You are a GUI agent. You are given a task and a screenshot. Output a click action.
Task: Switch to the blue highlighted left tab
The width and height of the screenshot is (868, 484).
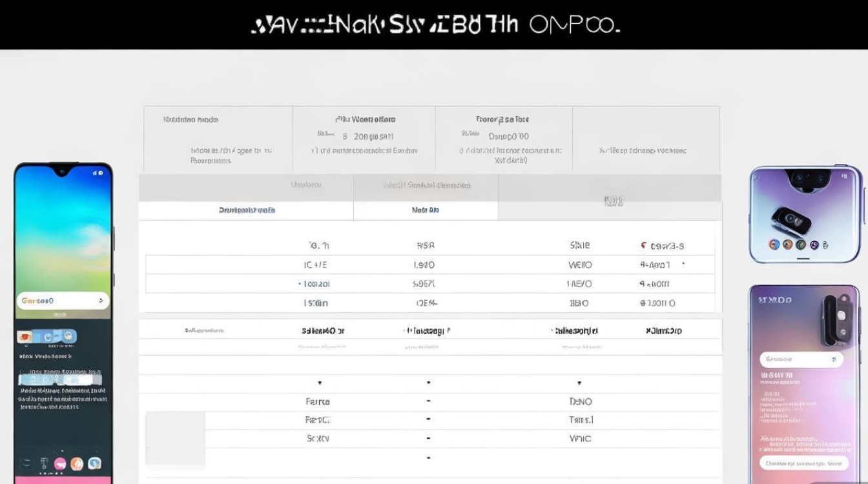click(245, 210)
